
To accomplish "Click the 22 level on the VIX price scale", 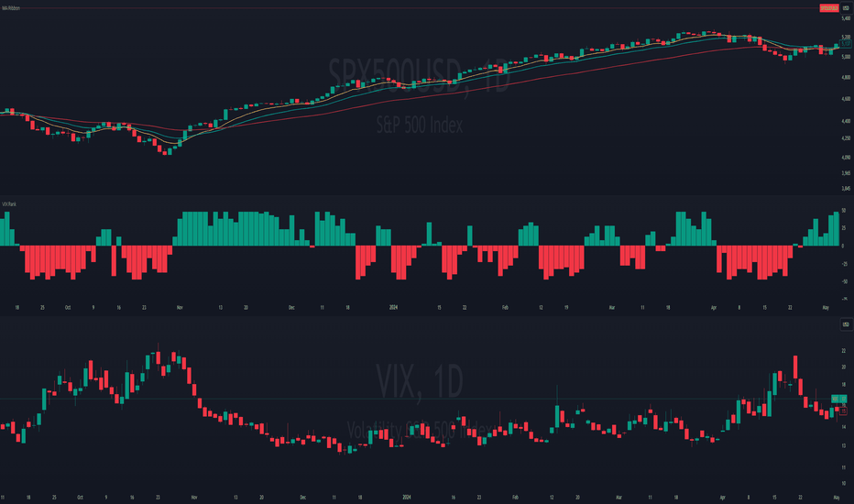I will tap(844, 351).
